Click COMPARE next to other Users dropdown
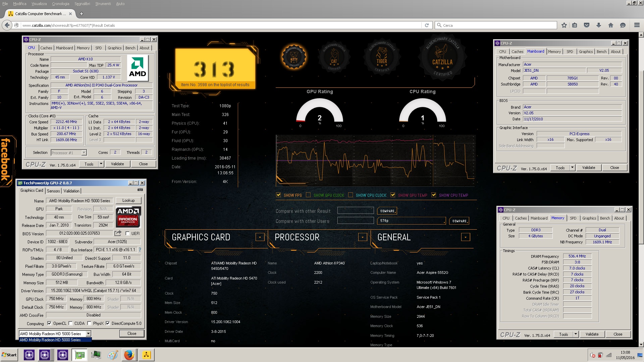 (459, 221)
